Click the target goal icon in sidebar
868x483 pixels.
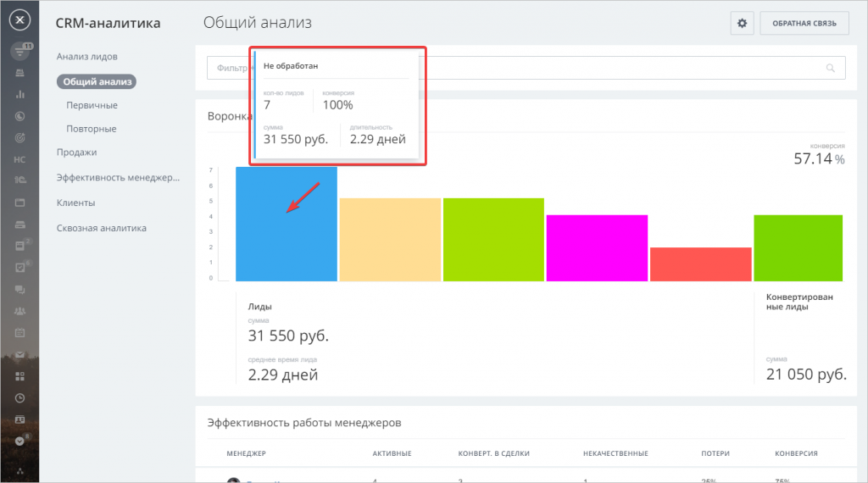coord(19,137)
